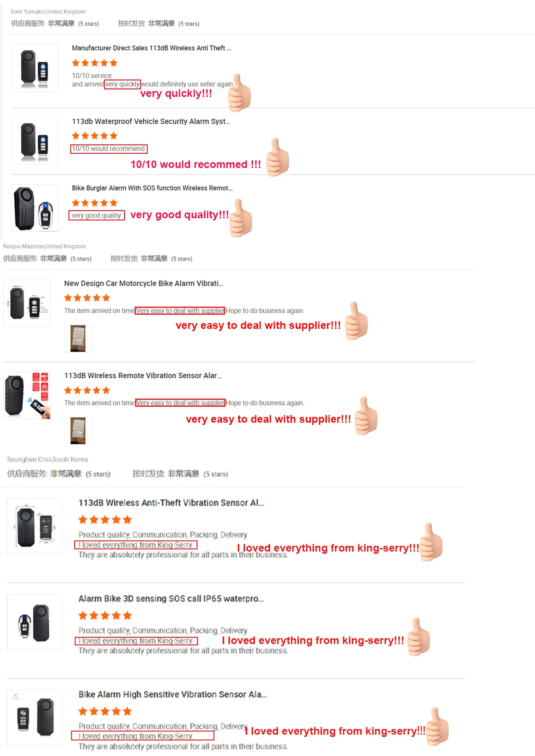This screenshot has height=756, width=535.
Task: Click the thumbs-up next to '10/10 would recommed !!!'
Action: pyautogui.click(x=278, y=157)
